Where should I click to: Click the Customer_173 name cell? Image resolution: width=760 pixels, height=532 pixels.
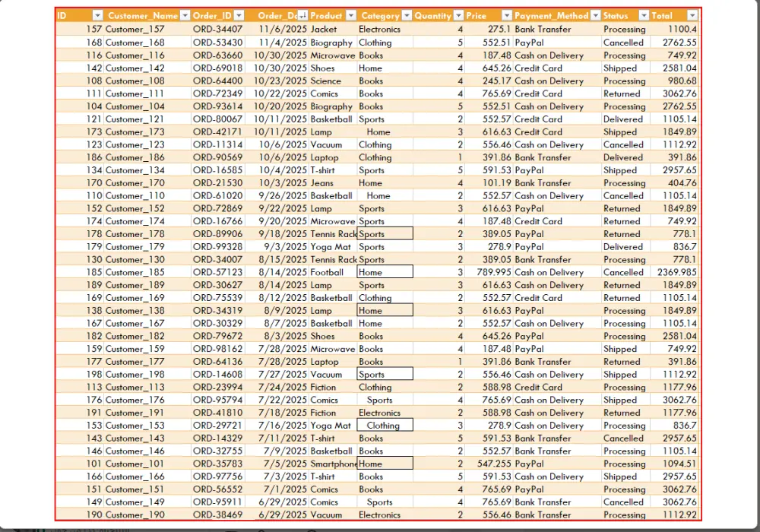(147, 131)
